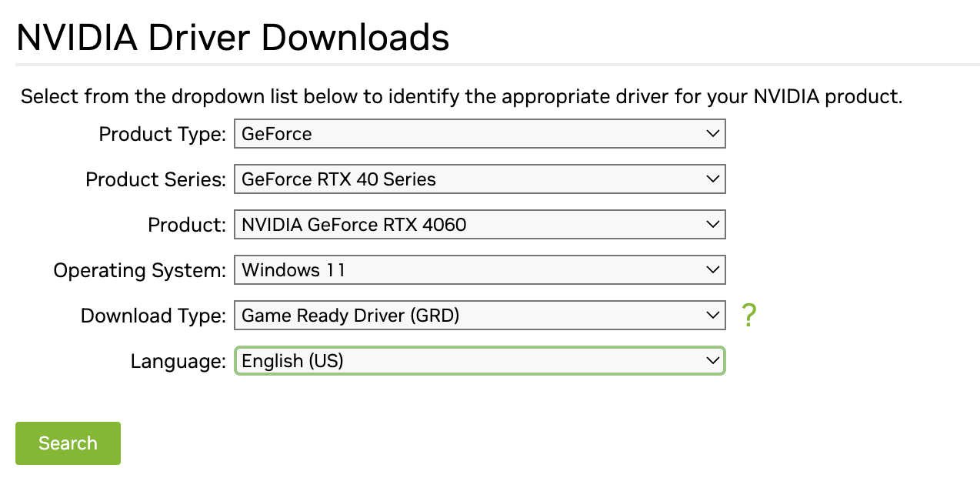Click the chevron arrow on Operating System dropdown
Image resolution: width=980 pixels, height=488 pixels.
click(712, 270)
